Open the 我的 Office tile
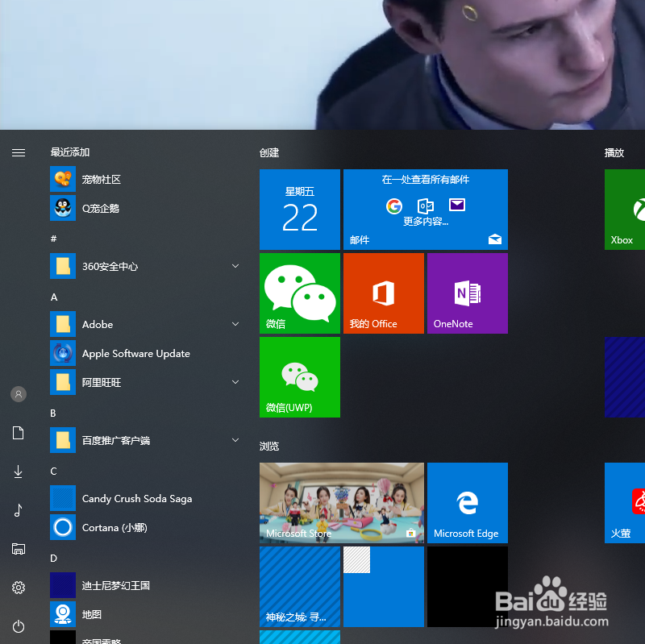The height and width of the screenshot is (644, 645). [383, 293]
